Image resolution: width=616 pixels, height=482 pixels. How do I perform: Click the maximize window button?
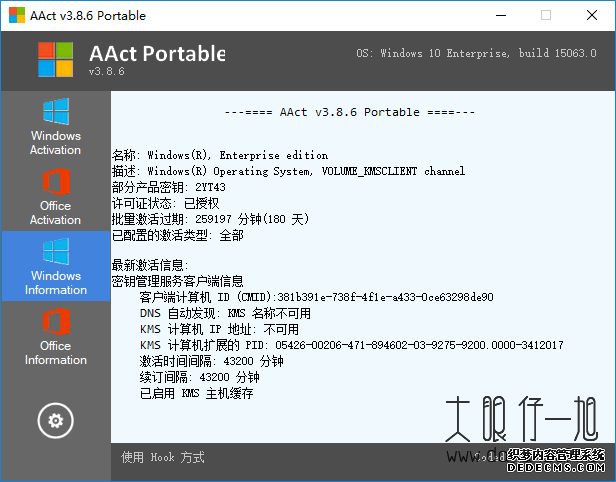[x=546, y=15]
